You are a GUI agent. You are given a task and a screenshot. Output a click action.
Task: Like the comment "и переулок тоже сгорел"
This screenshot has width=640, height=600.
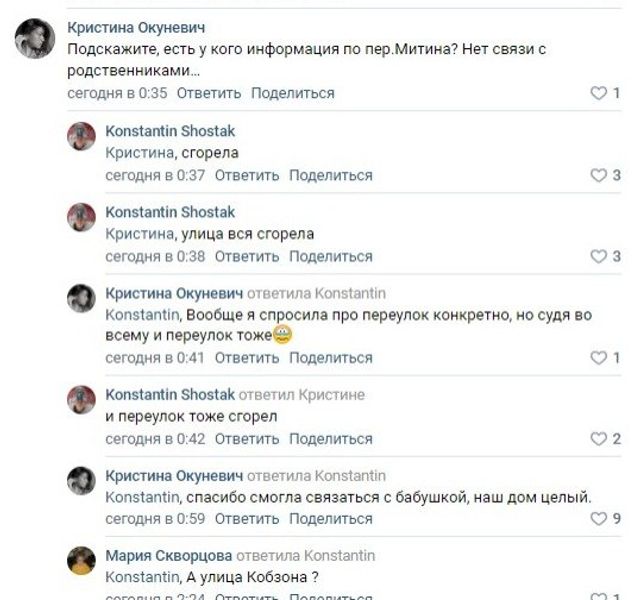point(599,439)
